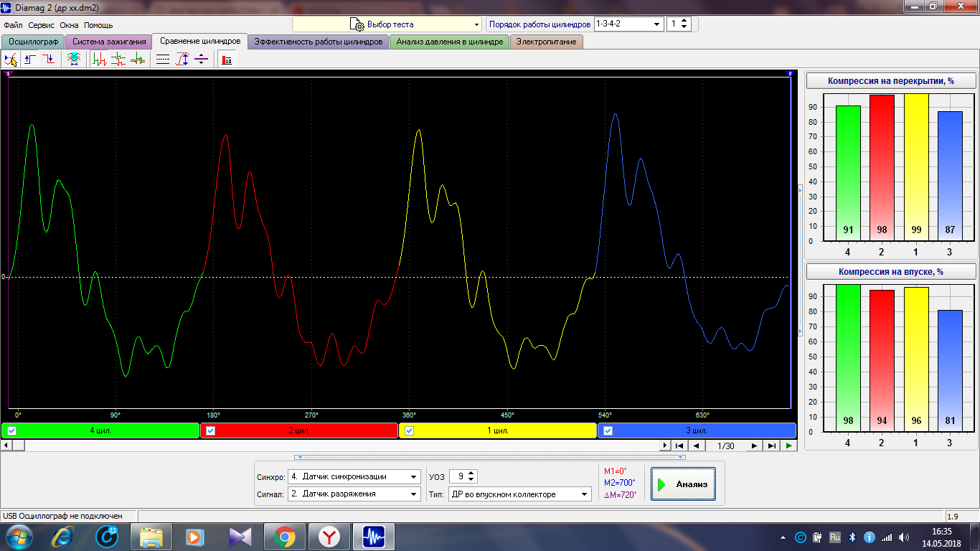Click the red bar chart icon
The image size is (980, 551).
(x=227, y=60)
